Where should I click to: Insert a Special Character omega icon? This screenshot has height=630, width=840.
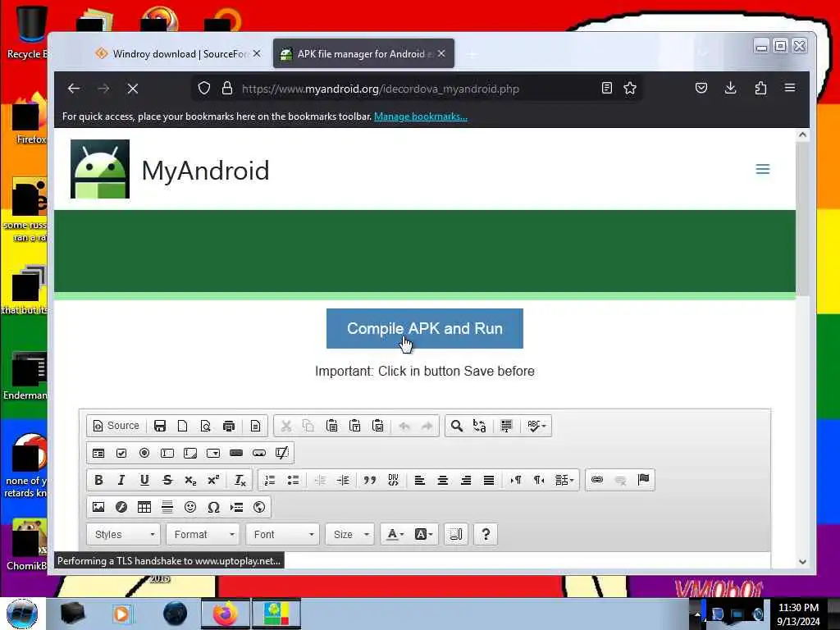(x=213, y=507)
